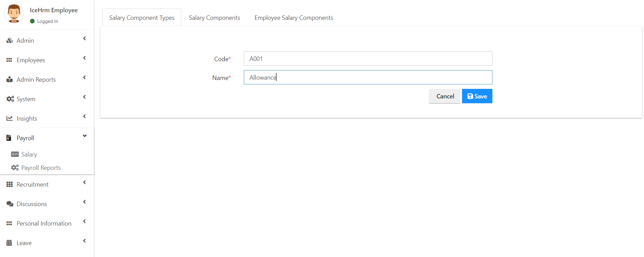Expand the Employees menu chevron

tap(84, 58)
